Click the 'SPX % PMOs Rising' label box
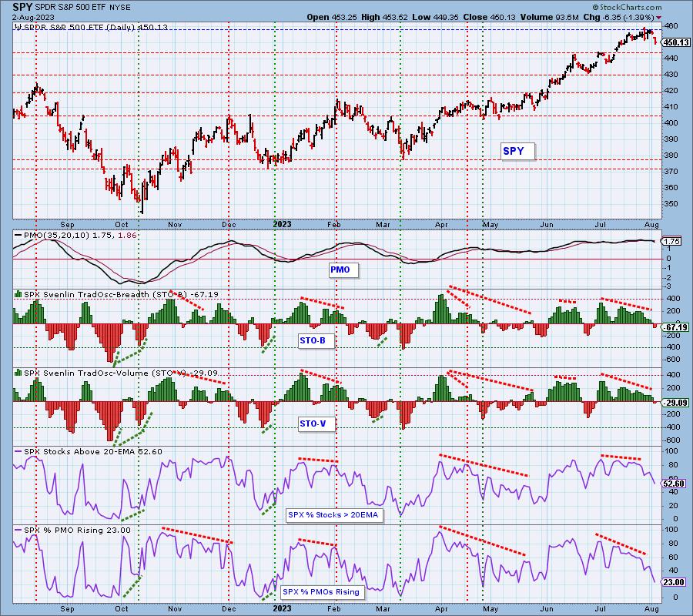Image resolution: width=693 pixels, height=616 pixels. [x=321, y=591]
